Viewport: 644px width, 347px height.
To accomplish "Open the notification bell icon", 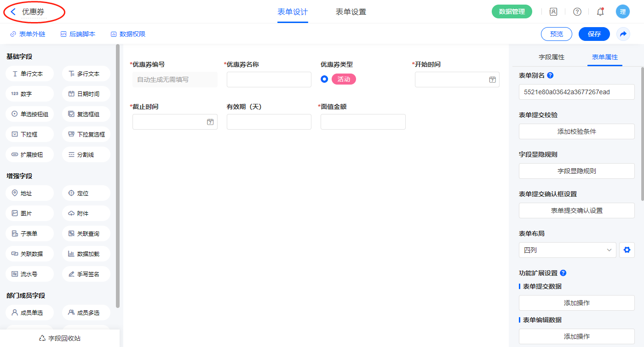I will pyautogui.click(x=600, y=12).
